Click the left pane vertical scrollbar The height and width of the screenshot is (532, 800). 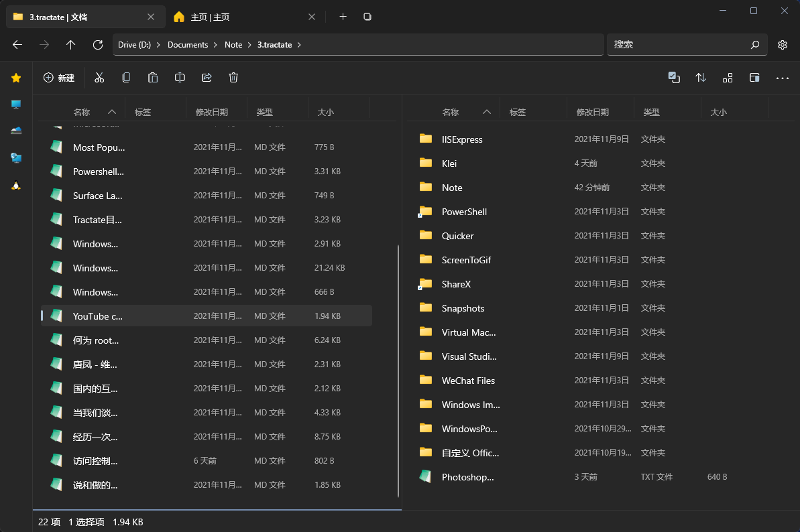[398, 369]
